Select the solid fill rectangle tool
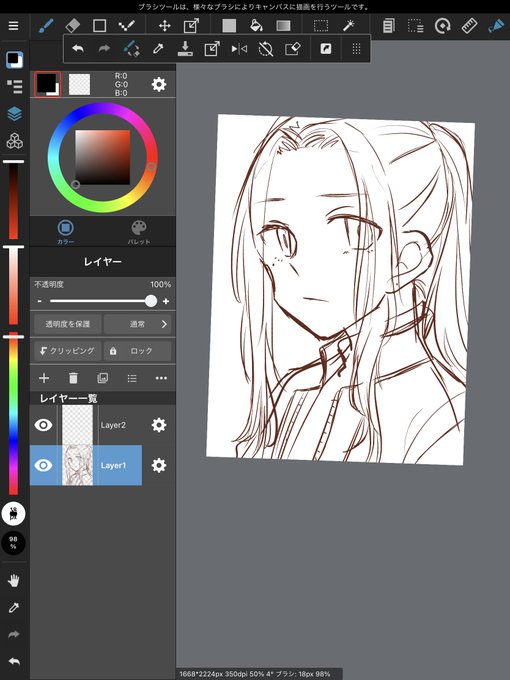The image size is (510, 680). coord(229,26)
